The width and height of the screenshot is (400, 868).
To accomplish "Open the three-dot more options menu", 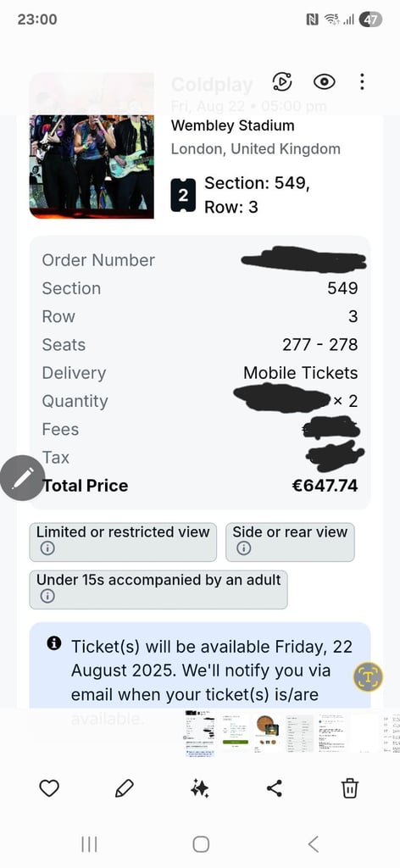I will 362,82.
